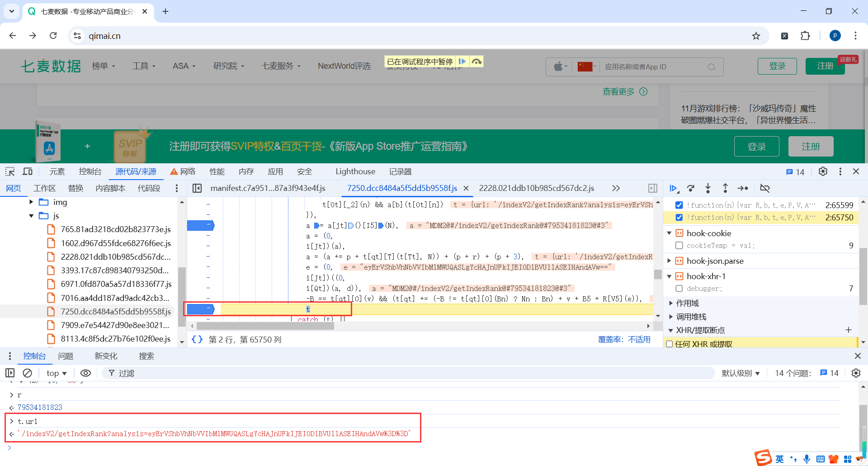The height and width of the screenshot is (466, 868).
Task: Click the step out of function icon
Action: point(725,188)
